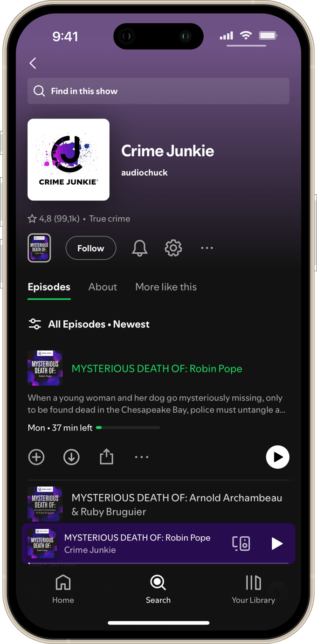Screen dimensions: 317x644
Task: Tap the star rating 4,8 (99,1k)
Action: point(54,219)
